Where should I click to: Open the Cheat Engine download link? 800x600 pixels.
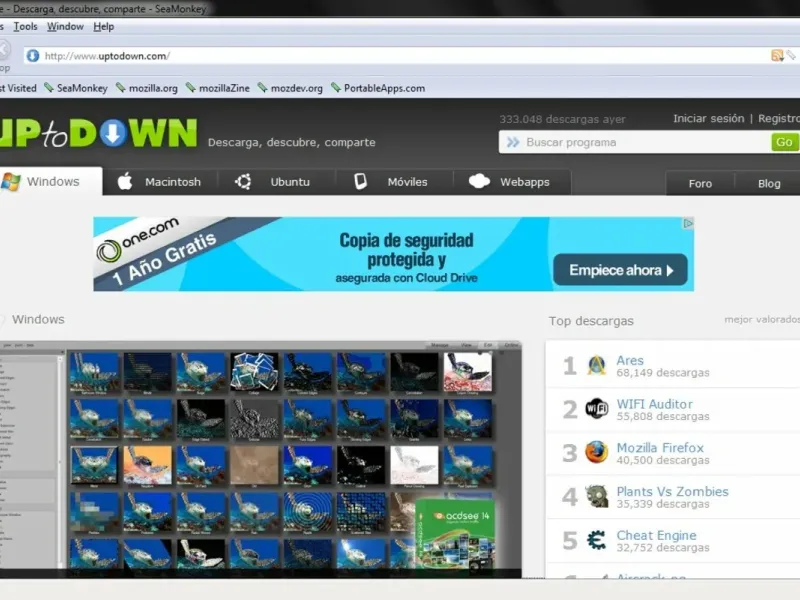pyautogui.click(x=656, y=535)
